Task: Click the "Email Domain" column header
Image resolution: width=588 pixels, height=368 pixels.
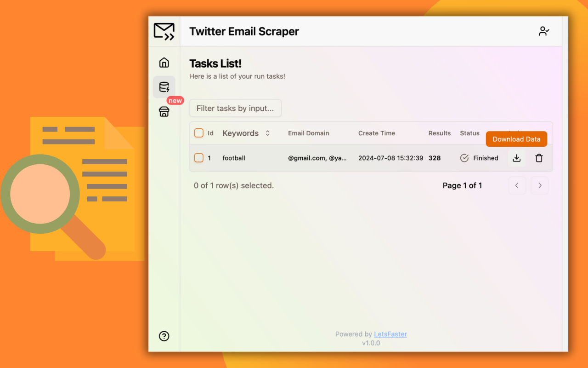Action: pos(309,133)
